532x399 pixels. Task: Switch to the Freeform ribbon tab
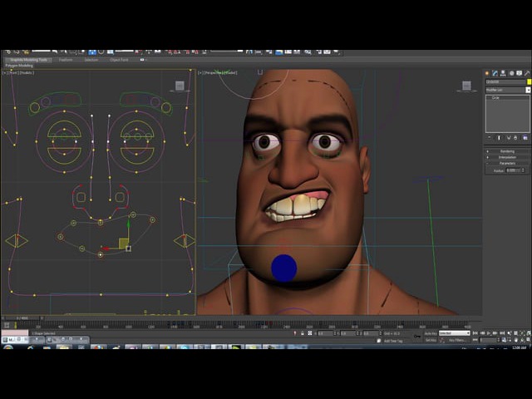66,60
